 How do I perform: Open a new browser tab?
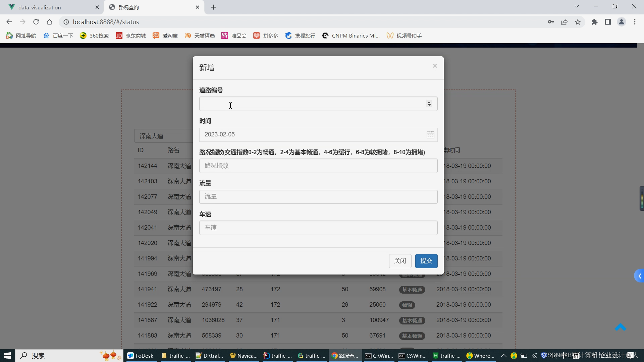pos(213,7)
